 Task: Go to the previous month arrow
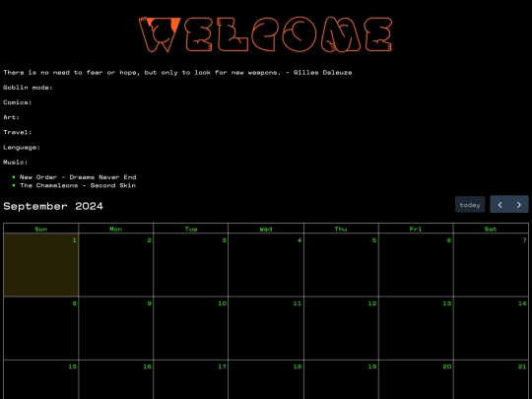click(499, 205)
